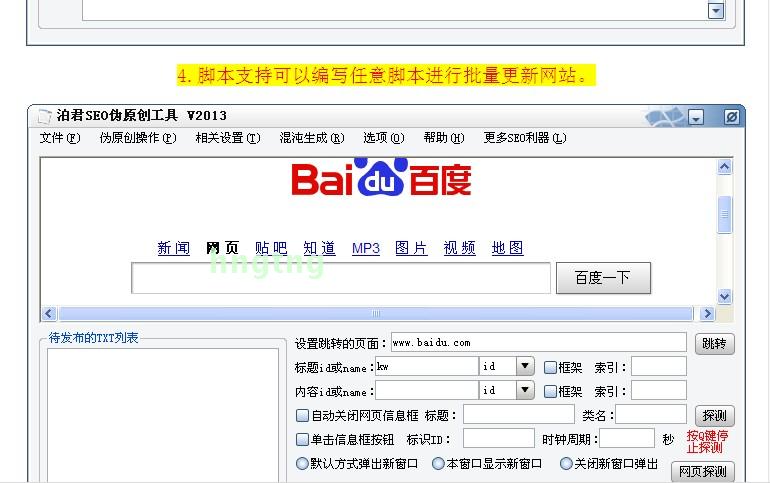This screenshot has width=770, height=483.
Task: Click the 标题id或name field containing kw
Action: pyautogui.click(x=427, y=366)
